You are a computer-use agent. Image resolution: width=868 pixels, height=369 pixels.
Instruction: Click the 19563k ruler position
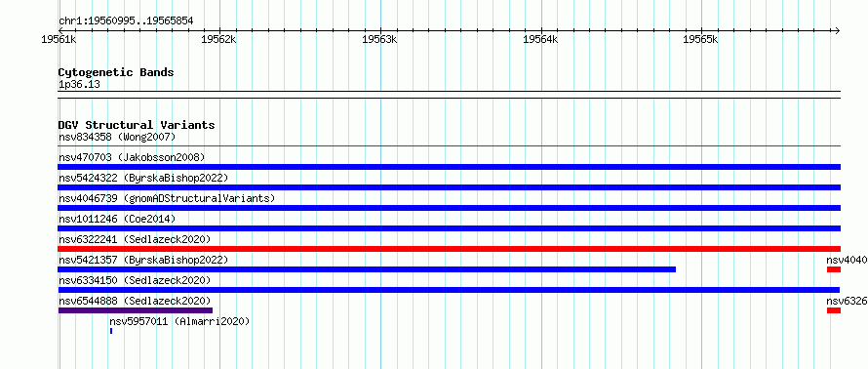click(379, 39)
